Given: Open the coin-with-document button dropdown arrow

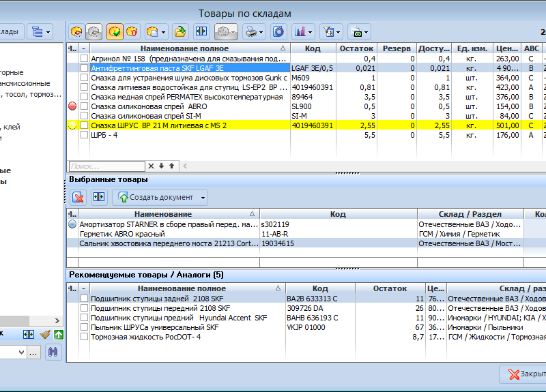Looking at the screenshot, I should coord(163,32).
